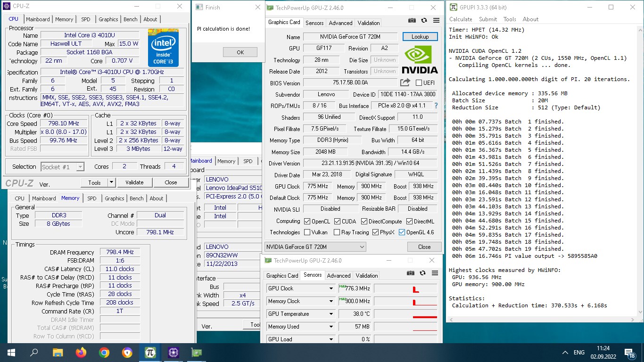Open the padlock secure browser taskbar icon
This screenshot has height=362, width=644.
(x=127, y=352)
